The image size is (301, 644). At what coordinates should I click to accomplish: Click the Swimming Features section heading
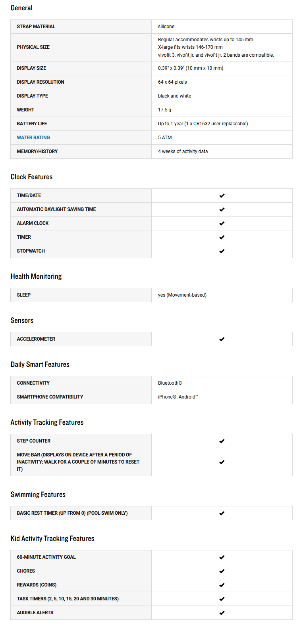tap(38, 494)
